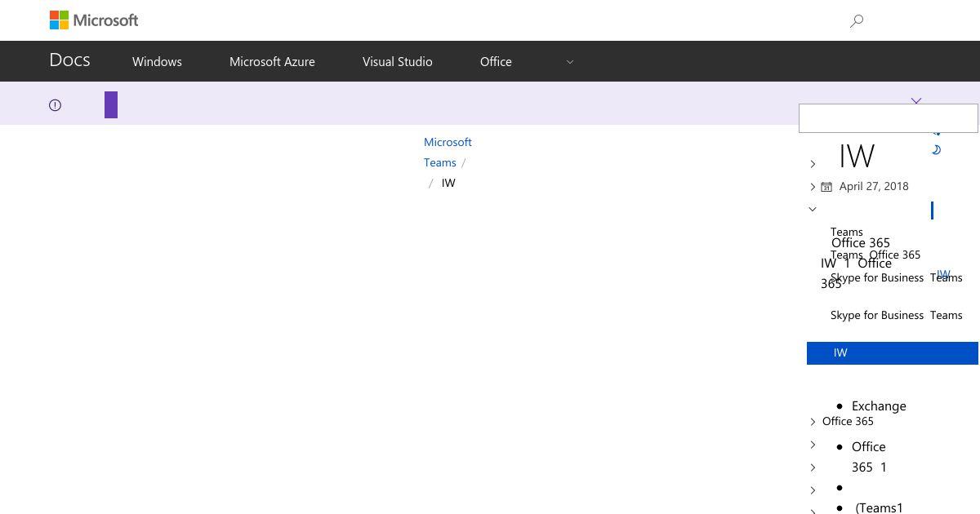The image size is (980, 514).
Task: Expand the More chevron in the nav bar
Action: point(570,62)
